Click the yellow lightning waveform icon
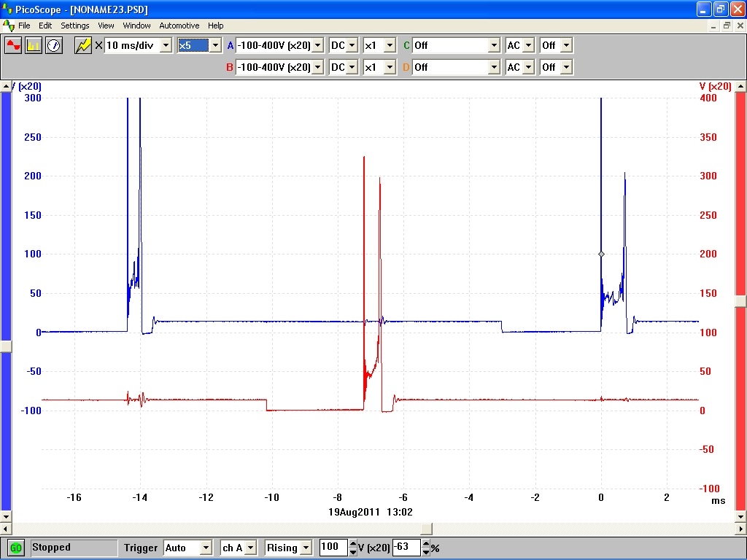 coord(83,45)
